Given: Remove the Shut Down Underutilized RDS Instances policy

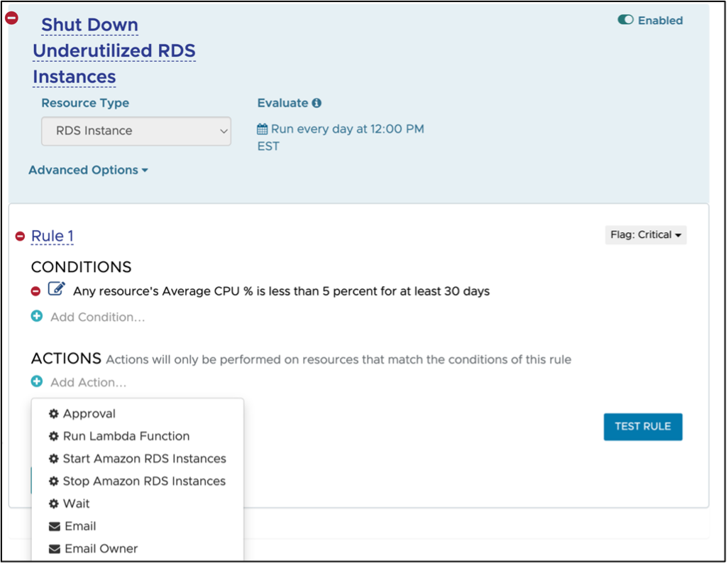Looking at the screenshot, I should click(11, 18).
